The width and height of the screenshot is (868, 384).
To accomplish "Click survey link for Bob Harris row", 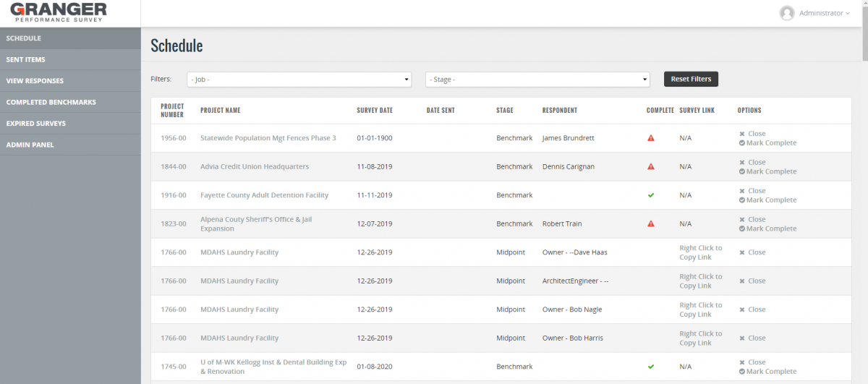I will click(x=700, y=338).
